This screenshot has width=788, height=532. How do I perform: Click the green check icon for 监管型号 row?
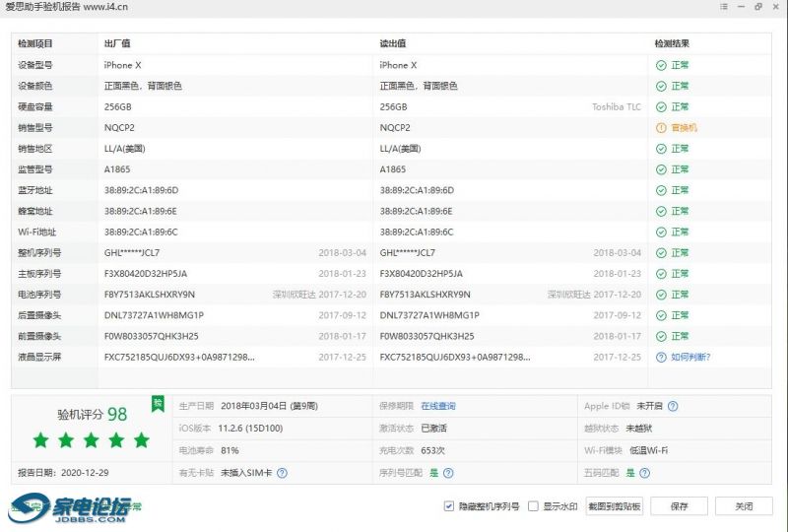661,169
